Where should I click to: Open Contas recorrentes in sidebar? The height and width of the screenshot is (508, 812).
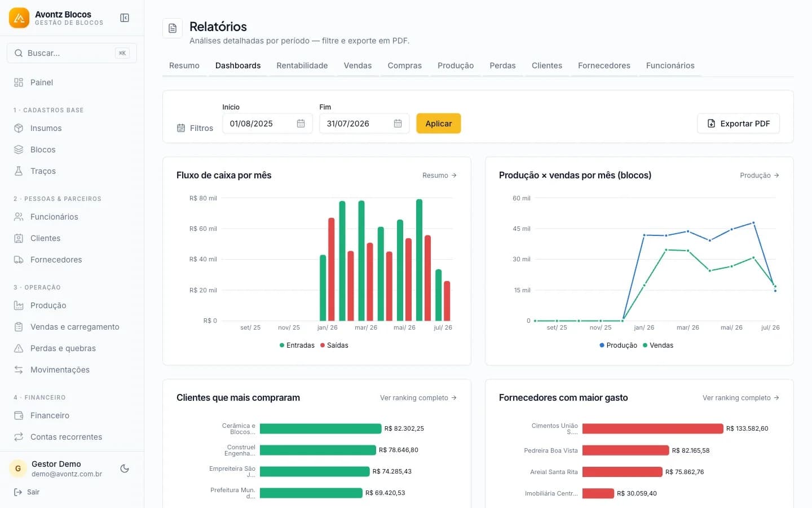[x=72, y=437]
